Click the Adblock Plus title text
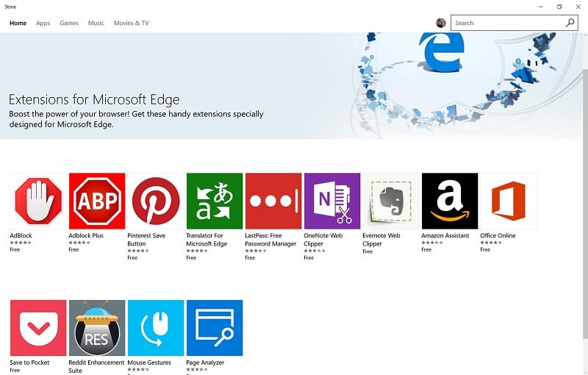Screen dimensions: 588x375 (86, 235)
